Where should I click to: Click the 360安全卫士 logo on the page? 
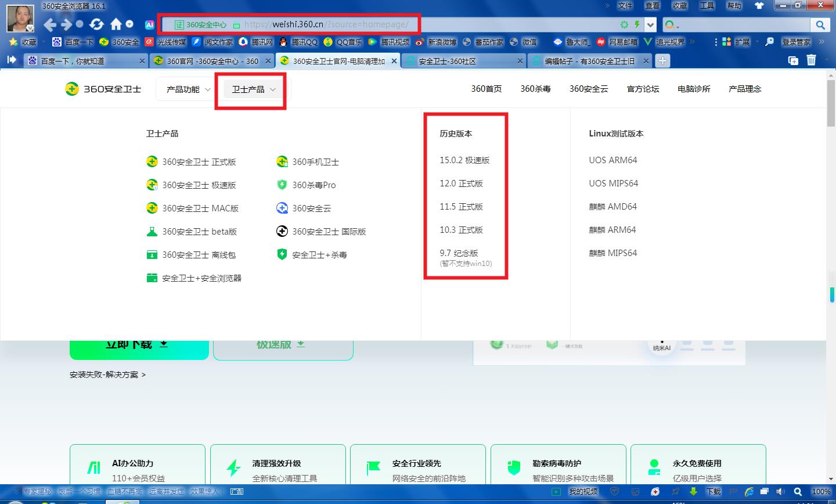pos(103,89)
